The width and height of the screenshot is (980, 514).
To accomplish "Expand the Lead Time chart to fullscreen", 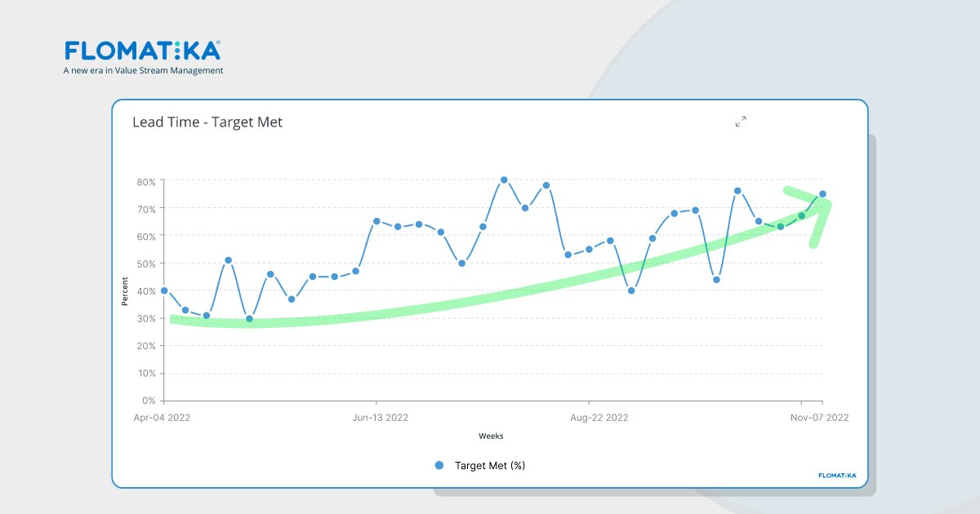I will click(x=741, y=122).
